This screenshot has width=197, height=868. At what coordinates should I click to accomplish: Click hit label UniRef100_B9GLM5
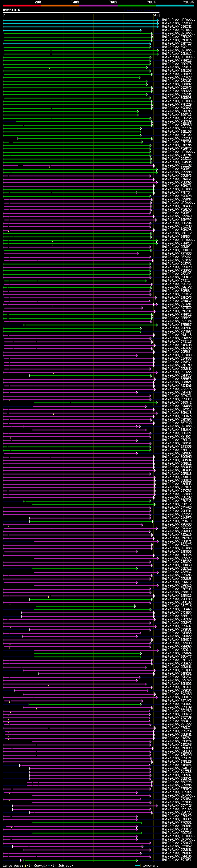click(177, 111)
